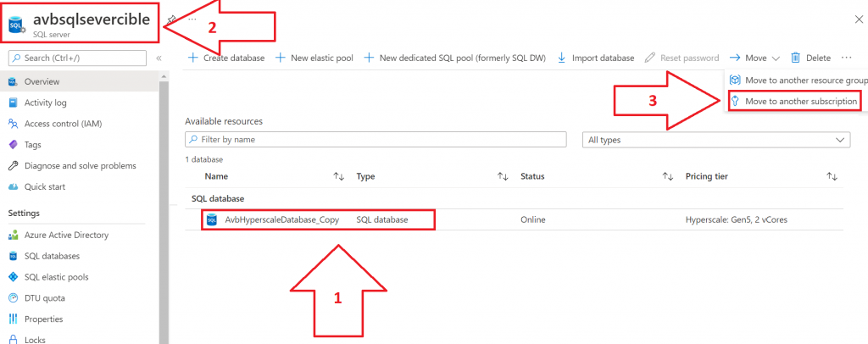Image resolution: width=868 pixels, height=344 pixels.
Task: Click the Name column header
Action: point(216,176)
